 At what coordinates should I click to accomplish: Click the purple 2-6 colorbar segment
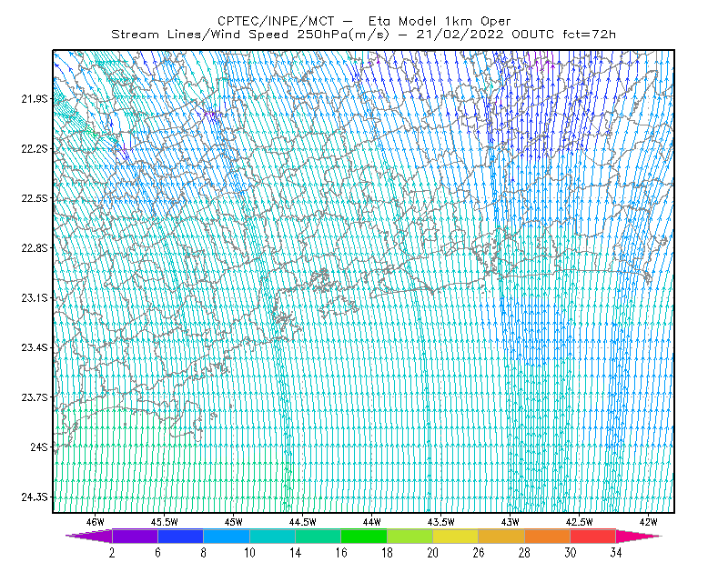click(135, 536)
